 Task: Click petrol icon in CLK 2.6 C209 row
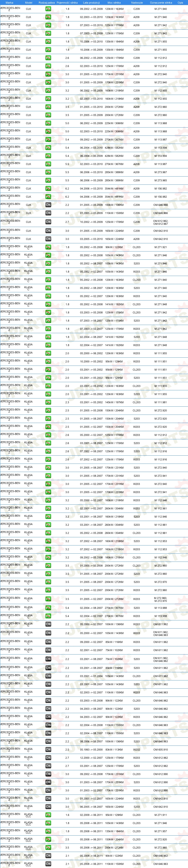click(48, 58)
